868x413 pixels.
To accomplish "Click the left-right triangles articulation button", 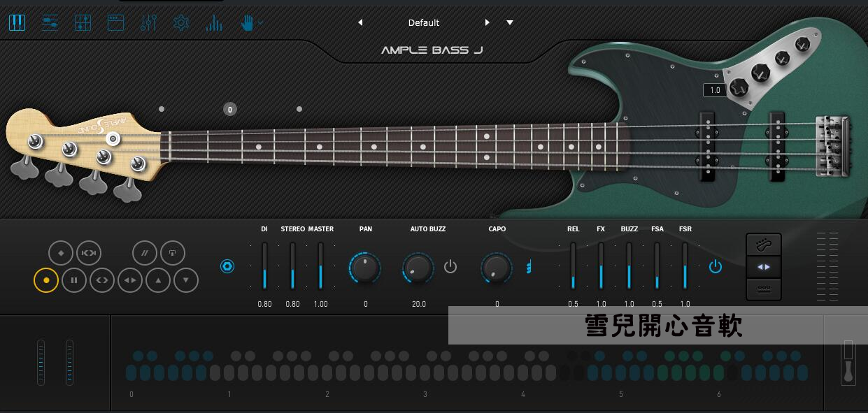I will [130, 280].
